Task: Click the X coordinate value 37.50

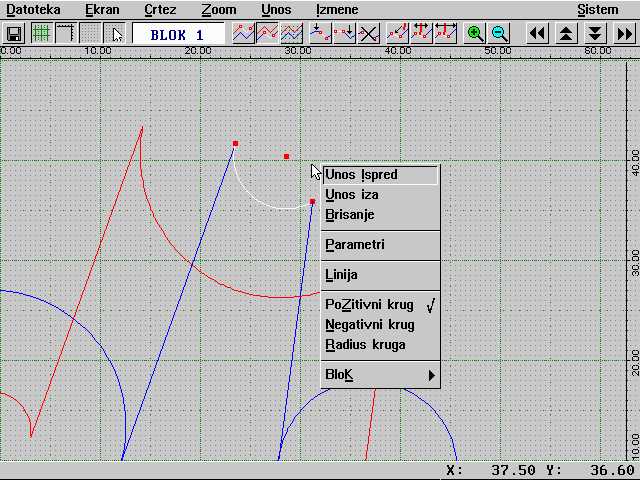Action: click(x=513, y=470)
